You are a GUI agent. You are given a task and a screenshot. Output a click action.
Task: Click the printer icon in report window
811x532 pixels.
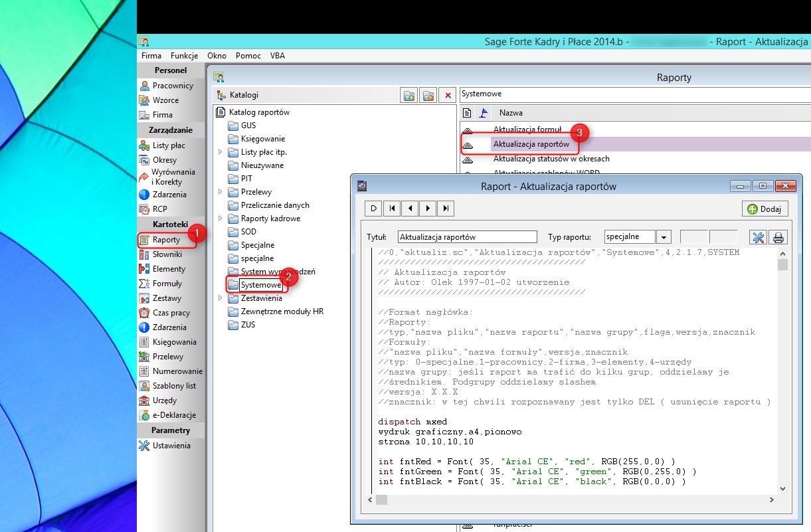pos(778,237)
